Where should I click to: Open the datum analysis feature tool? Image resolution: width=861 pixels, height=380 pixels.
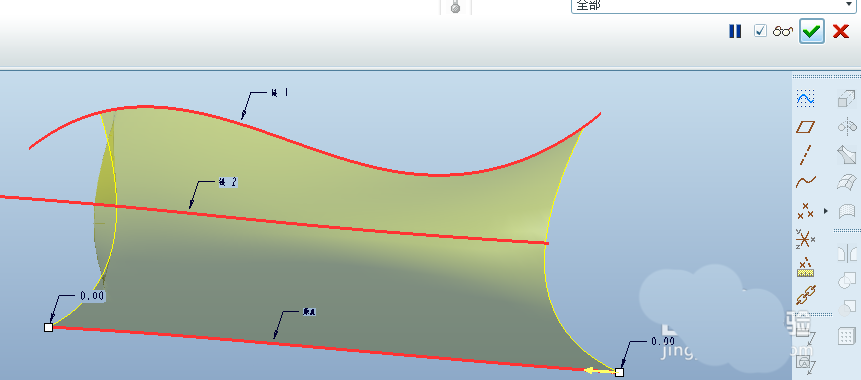tap(806, 267)
